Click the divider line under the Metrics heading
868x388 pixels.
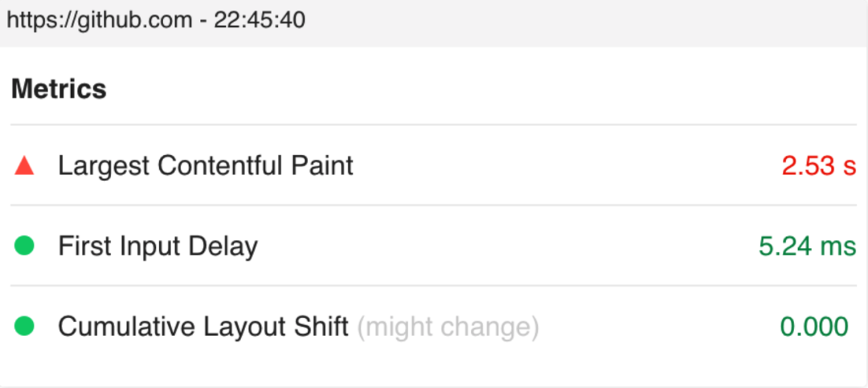click(x=434, y=125)
